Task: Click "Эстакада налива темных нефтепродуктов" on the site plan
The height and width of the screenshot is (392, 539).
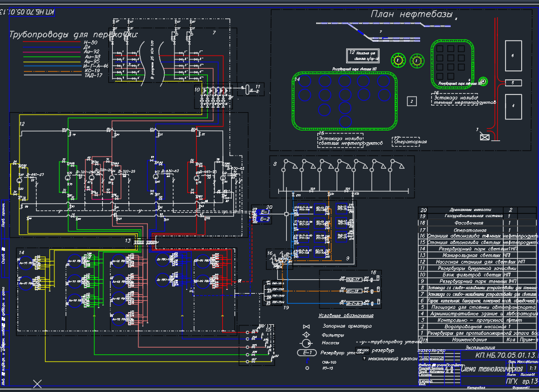Action: pyautogui.click(x=465, y=100)
